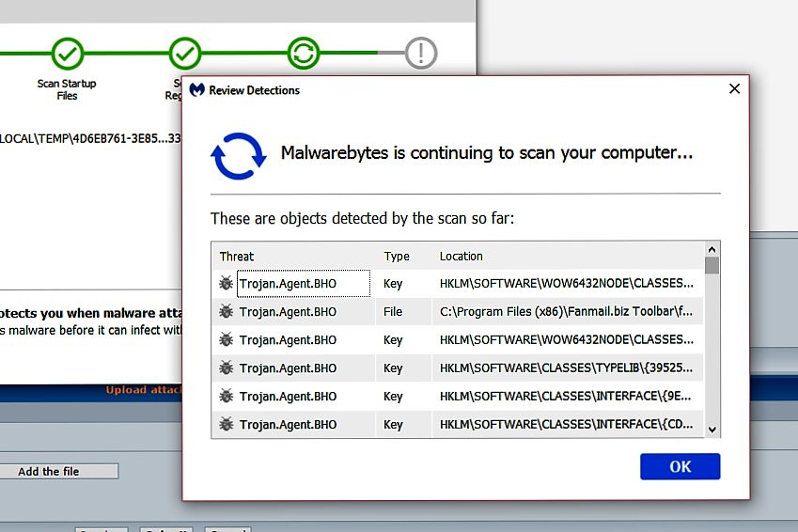The height and width of the screenshot is (532, 798).
Task: Select the C:\Program Files (x86)\Fanmail.biz Toolbar location
Action: pyautogui.click(x=566, y=311)
